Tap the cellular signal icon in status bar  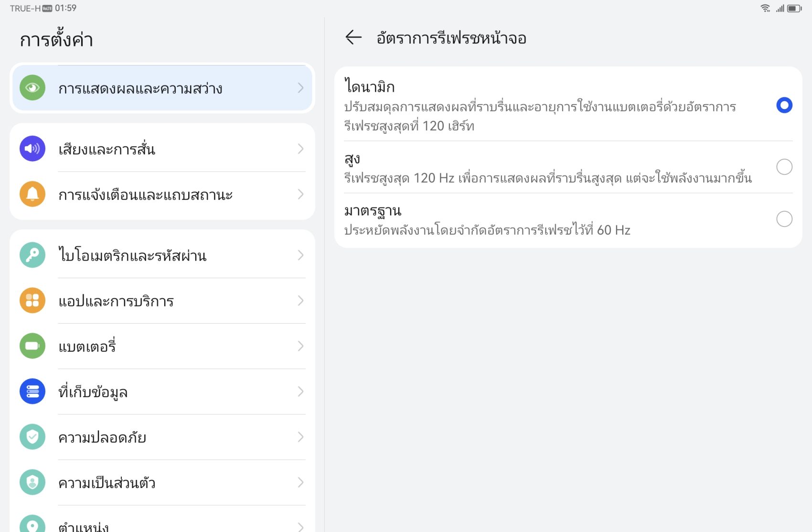click(x=780, y=8)
